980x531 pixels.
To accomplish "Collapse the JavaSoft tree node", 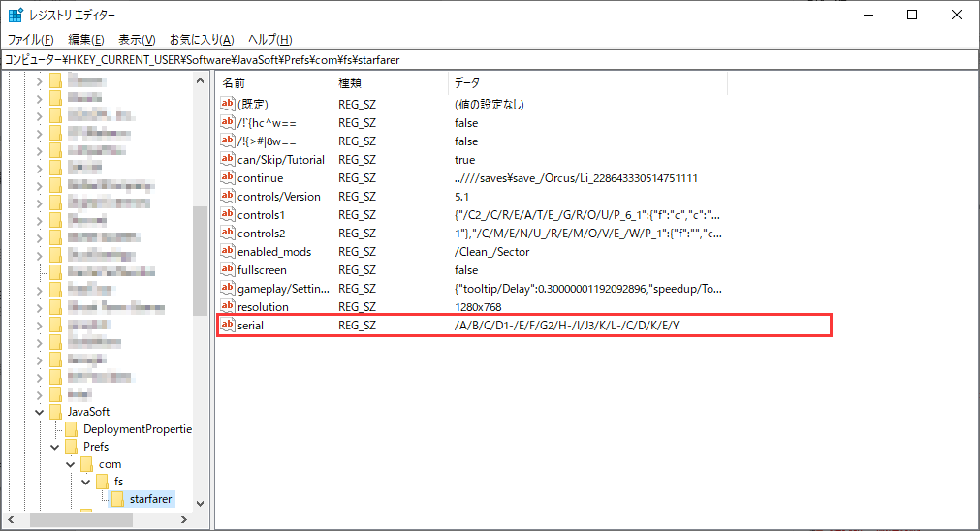I will click(40, 412).
